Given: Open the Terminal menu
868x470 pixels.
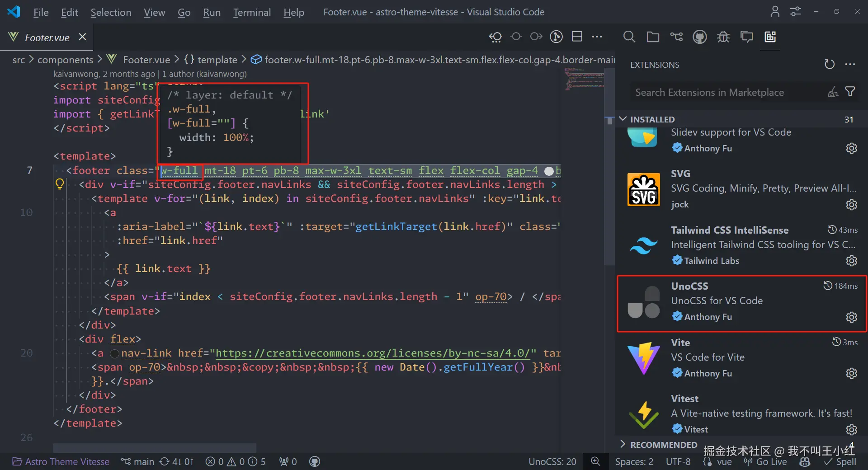Looking at the screenshot, I should tap(252, 12).
